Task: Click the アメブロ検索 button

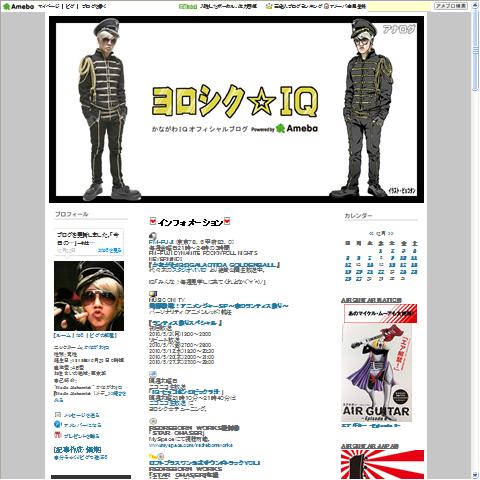Action: click(x=451, y=6)
